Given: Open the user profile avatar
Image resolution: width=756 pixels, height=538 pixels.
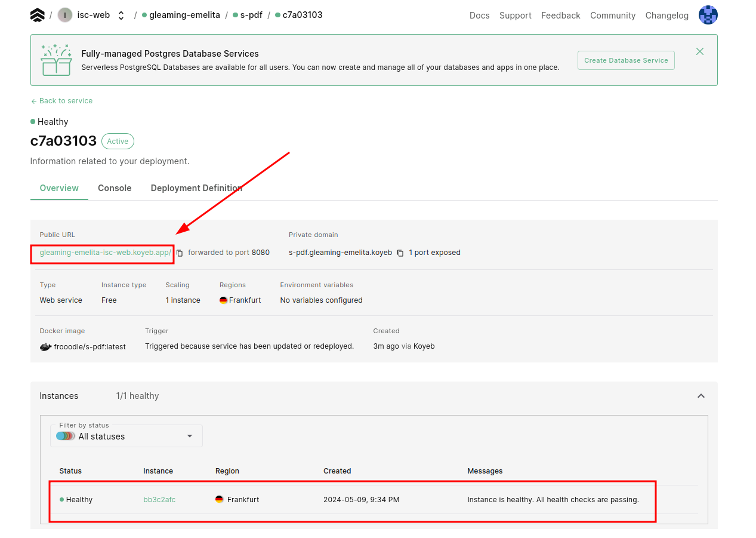Looking at the screenshot, I should tap(708, 15).
